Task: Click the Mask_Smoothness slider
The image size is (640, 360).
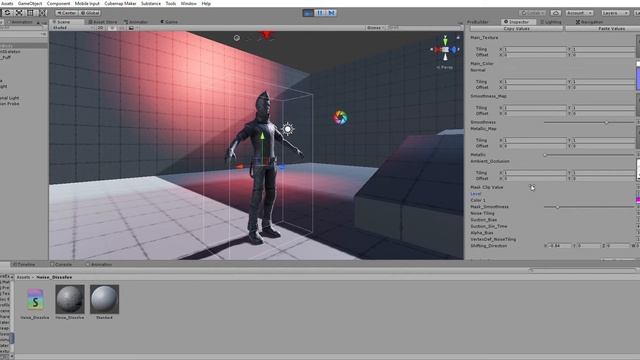Action: (589, 207)
